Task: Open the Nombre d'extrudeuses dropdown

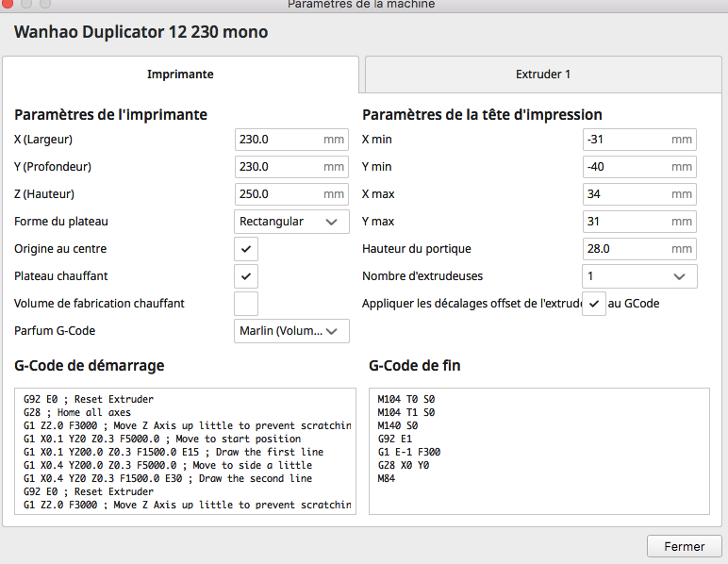Action: 639,276
